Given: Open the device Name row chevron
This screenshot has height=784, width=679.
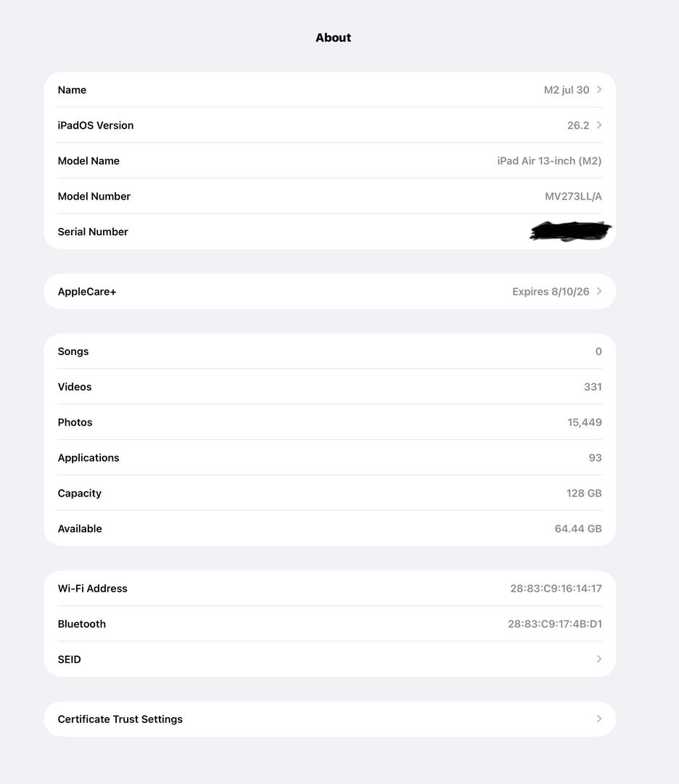Looking at the screenshot, I should point(599,90).
